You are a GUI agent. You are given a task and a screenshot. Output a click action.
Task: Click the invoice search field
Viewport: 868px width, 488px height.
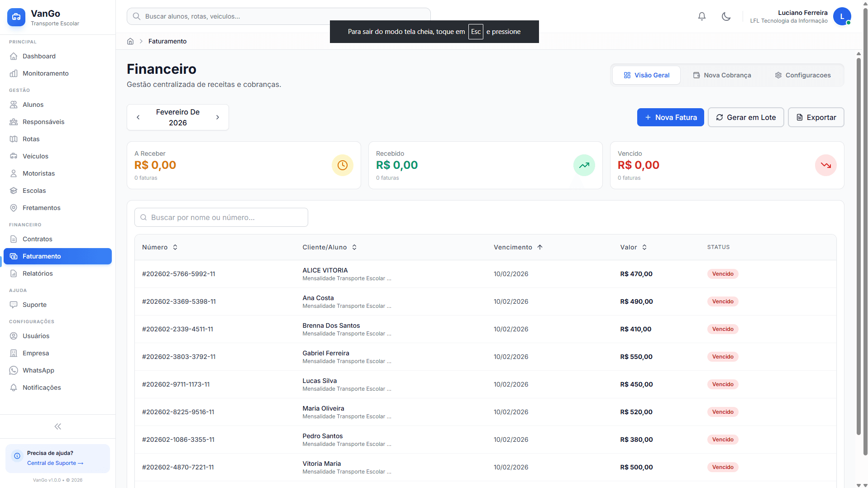[221, 217]
